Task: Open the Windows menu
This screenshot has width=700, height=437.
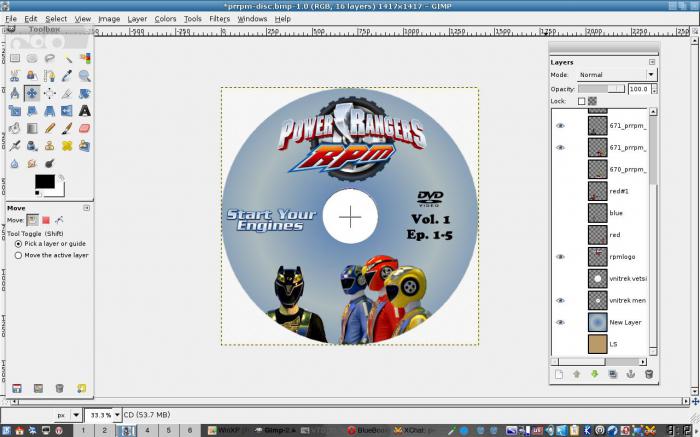Action: (x=252, y=19)
